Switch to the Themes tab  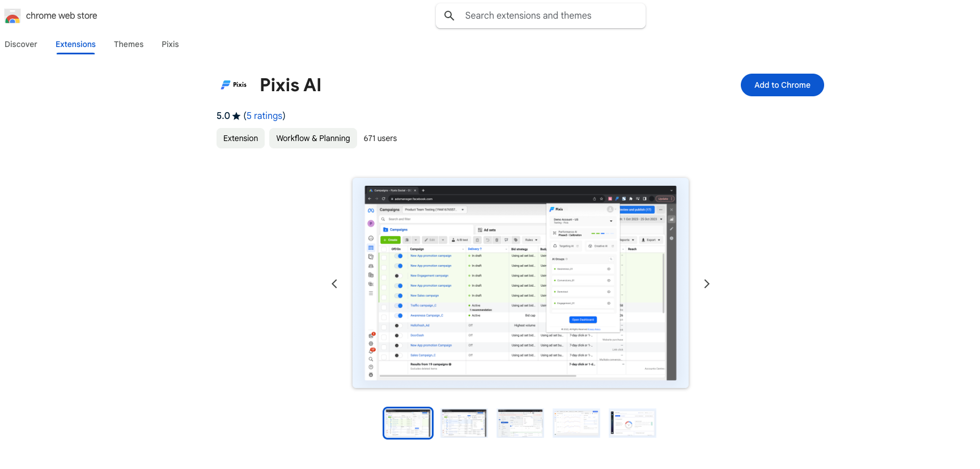[129, 44]
